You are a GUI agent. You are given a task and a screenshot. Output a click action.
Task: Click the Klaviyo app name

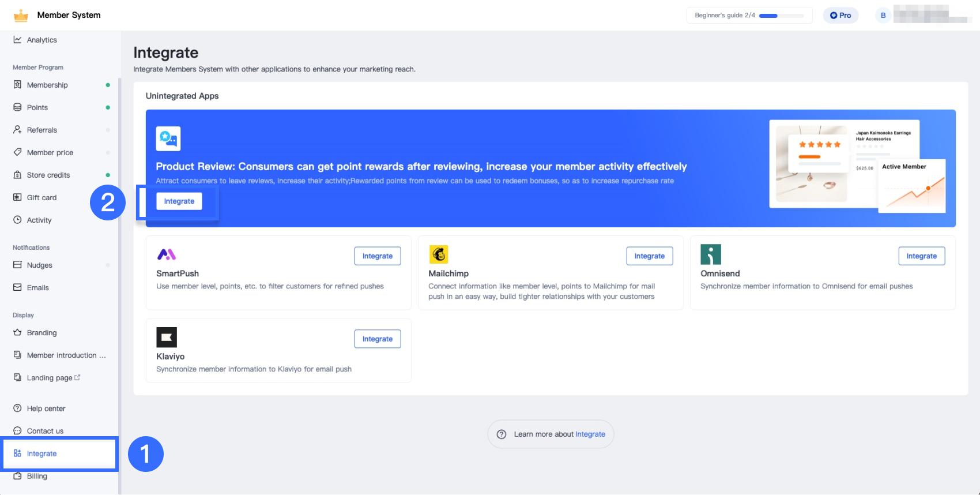pyautogui.click(x=171, y=357)
